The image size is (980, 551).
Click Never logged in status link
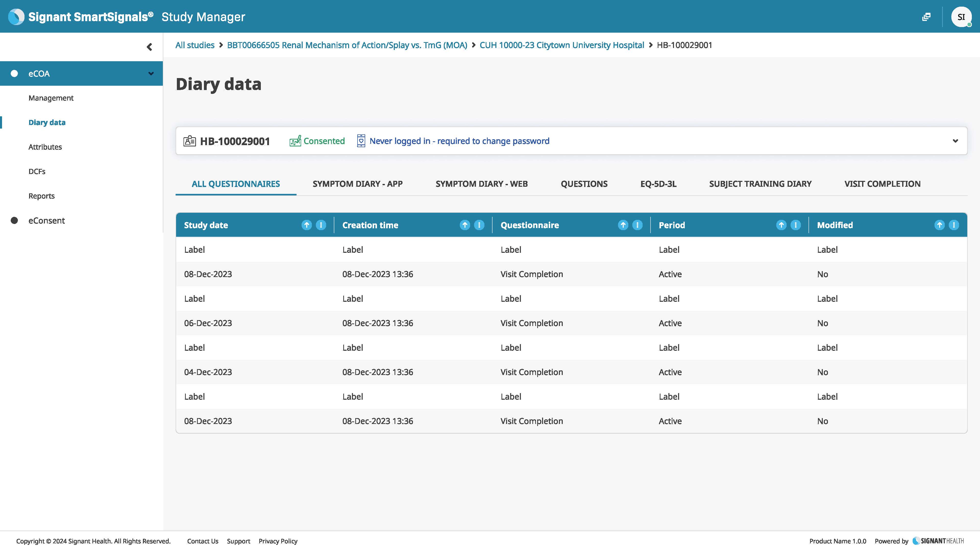459,141
